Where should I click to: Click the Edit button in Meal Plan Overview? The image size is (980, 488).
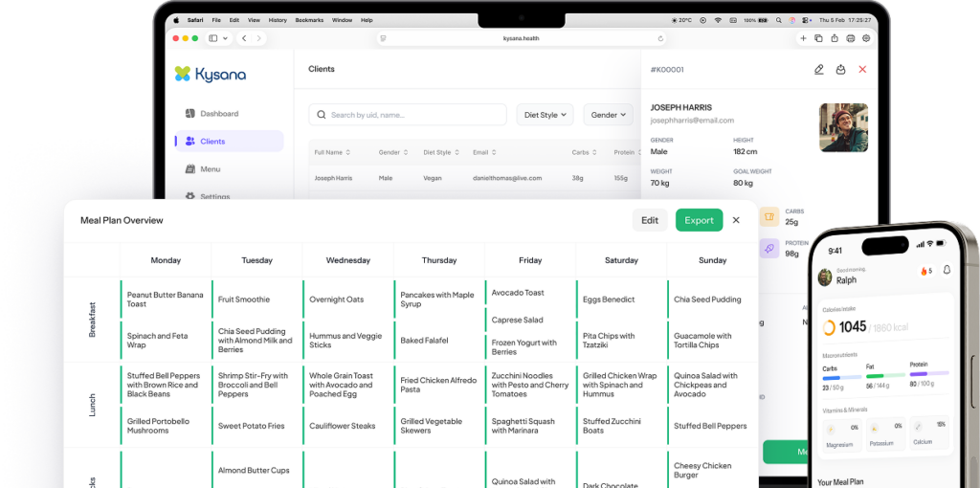[x=650, y=220]
